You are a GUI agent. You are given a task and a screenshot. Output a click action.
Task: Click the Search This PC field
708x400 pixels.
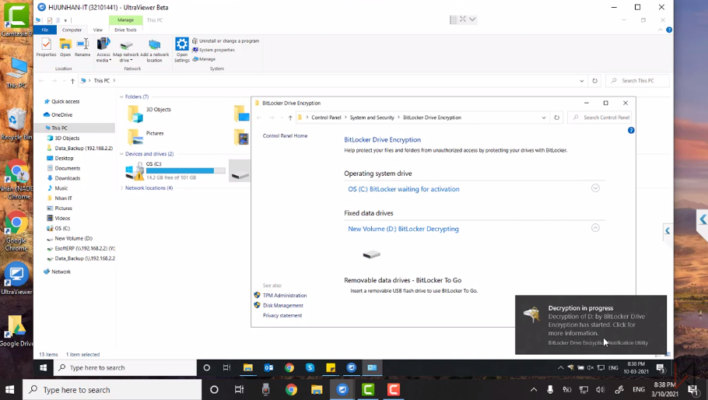coord(638,81)
